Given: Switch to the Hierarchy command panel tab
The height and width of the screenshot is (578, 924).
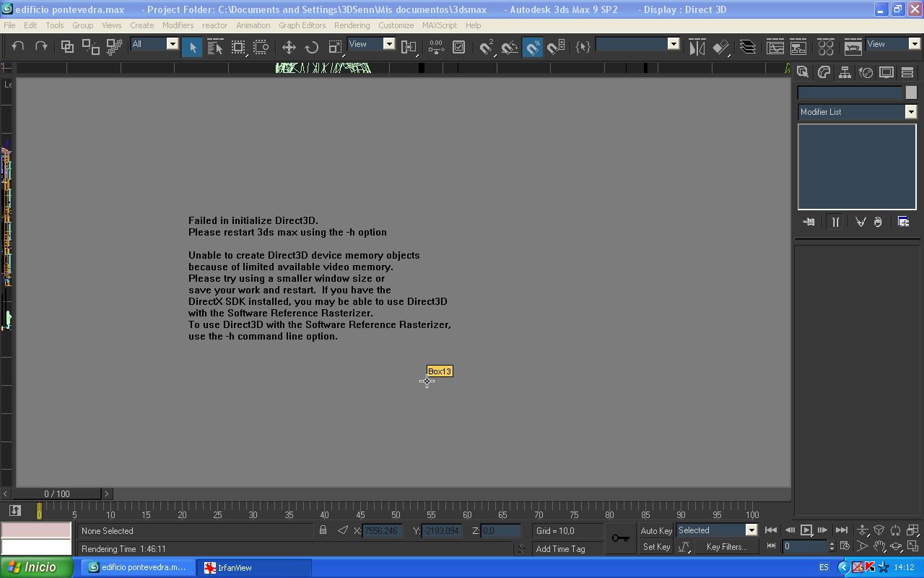Looking at the screenshot, I should [845, 72].
